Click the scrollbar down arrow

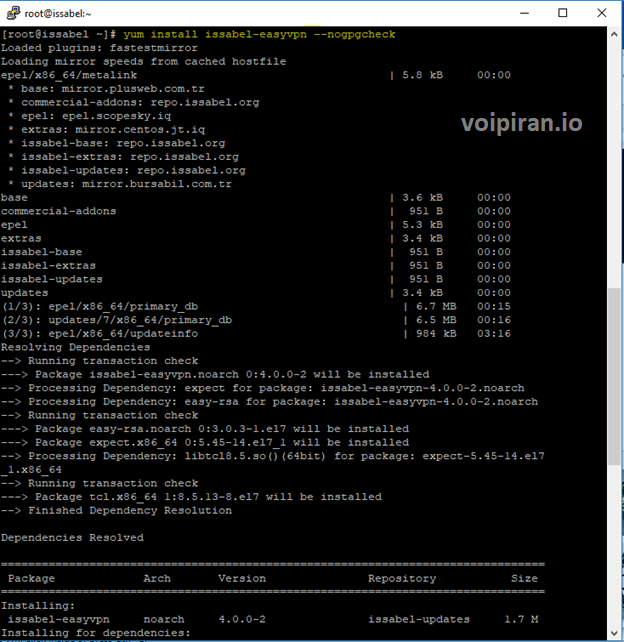(614, 633)
